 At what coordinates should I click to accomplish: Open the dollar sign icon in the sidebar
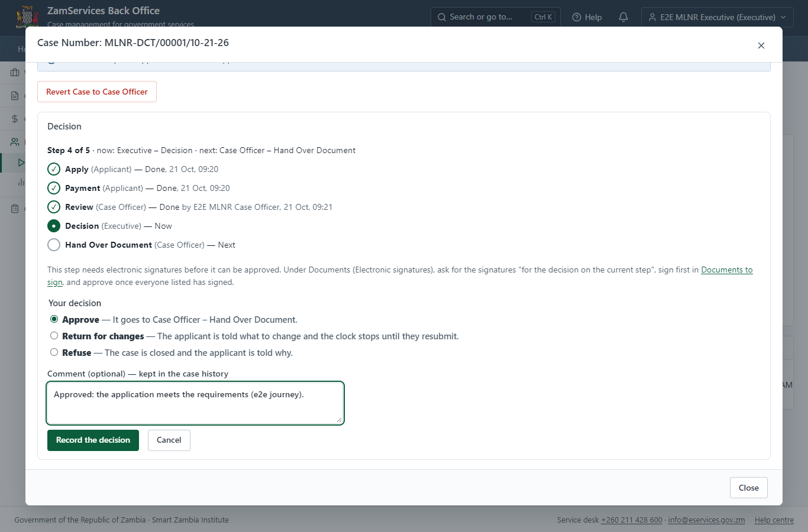click(15, 119)
